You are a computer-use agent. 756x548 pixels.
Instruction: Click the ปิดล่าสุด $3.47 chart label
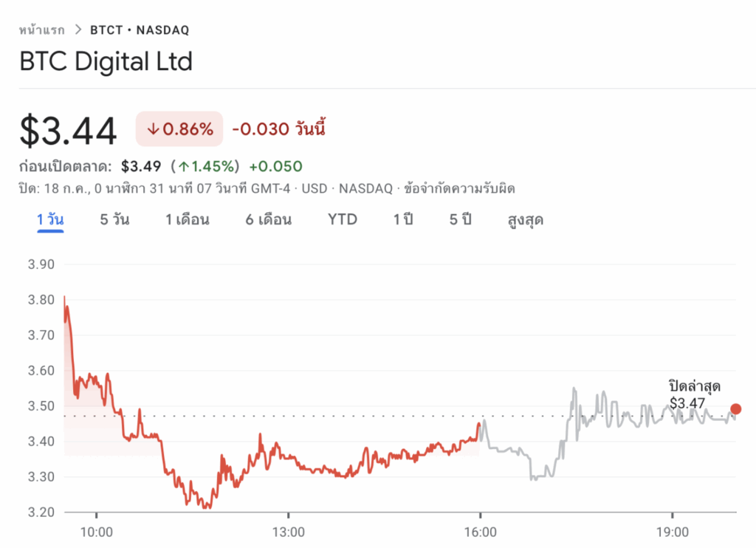(694, 394)
